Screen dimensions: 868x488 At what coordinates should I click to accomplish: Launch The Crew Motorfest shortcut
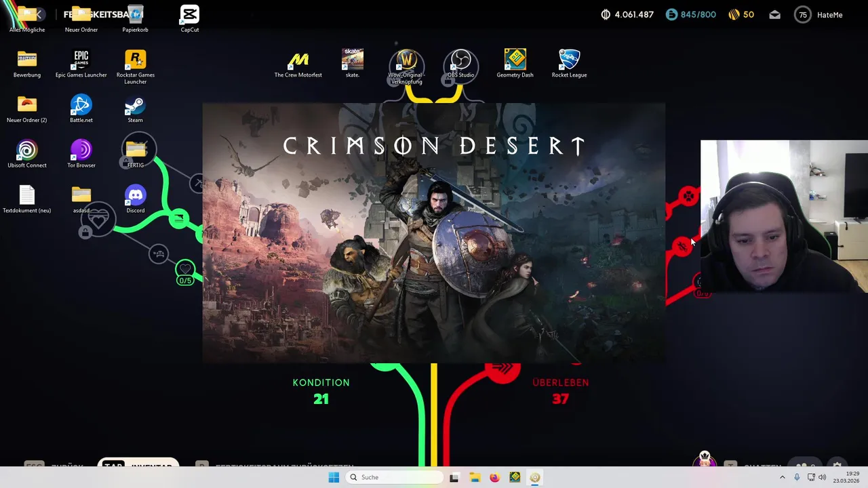(298, 64)
